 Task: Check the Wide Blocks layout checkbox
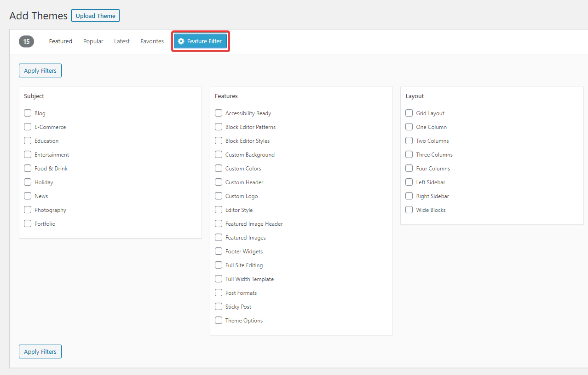[x=409, y=210]
